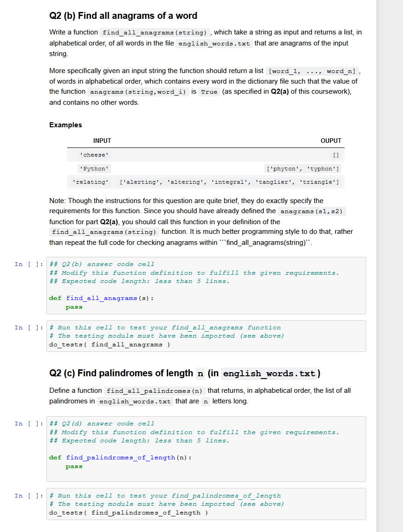Click heading 'Q2 (b) Find all anagrams of a word'
Viewport: 403px width, 532px height.
point(123,16)
